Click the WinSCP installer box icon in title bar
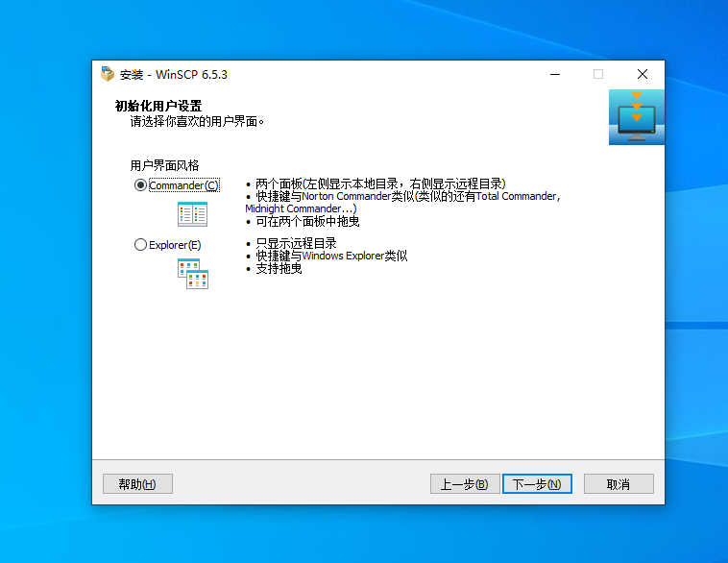The height and width of the screenshot is (563, 728). (108, 74)
